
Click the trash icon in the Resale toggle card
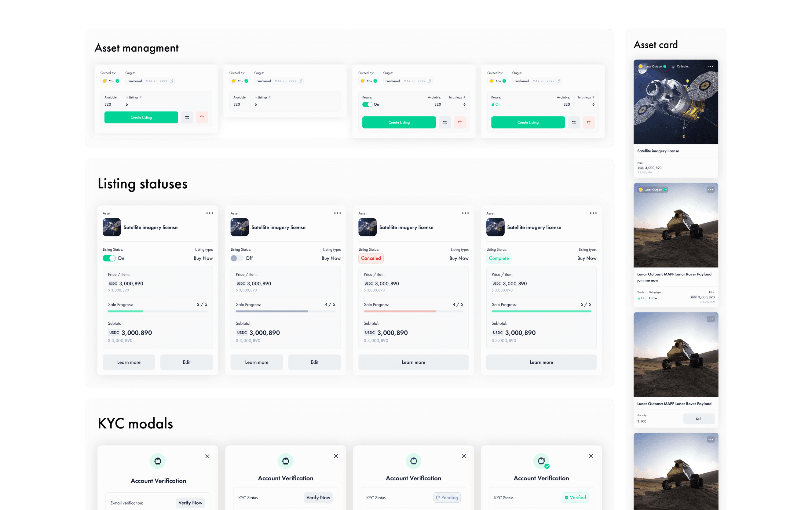pos(460,122)
